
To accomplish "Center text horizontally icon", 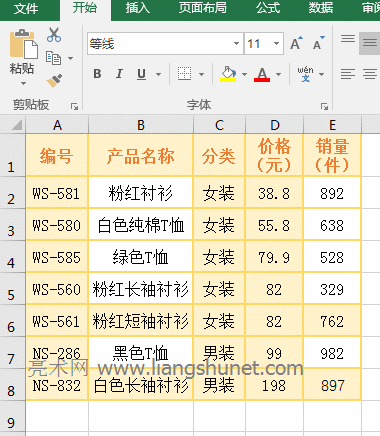I will point(370,74).
